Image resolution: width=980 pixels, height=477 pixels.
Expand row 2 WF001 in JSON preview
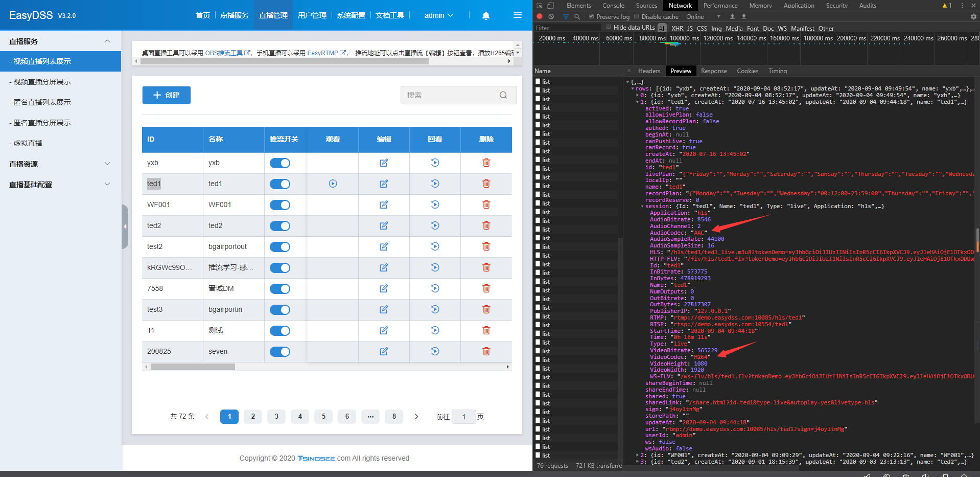[x=637, y=455]
